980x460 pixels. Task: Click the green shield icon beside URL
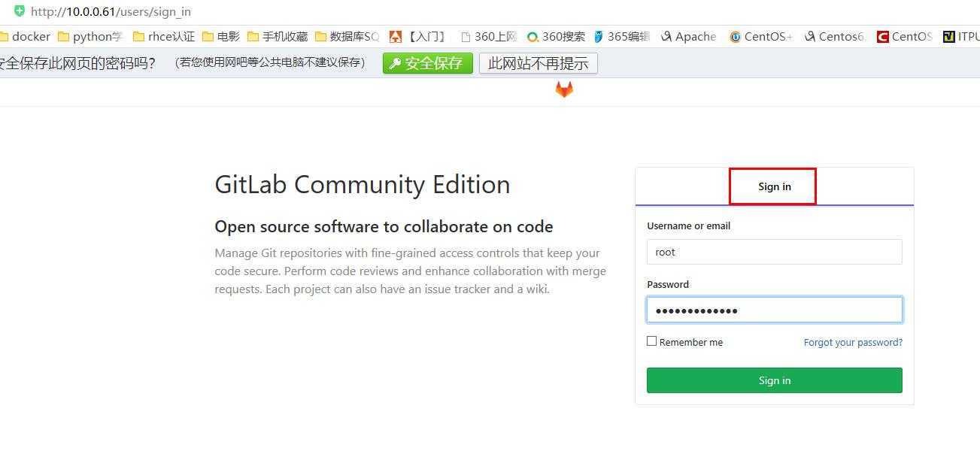20,11
